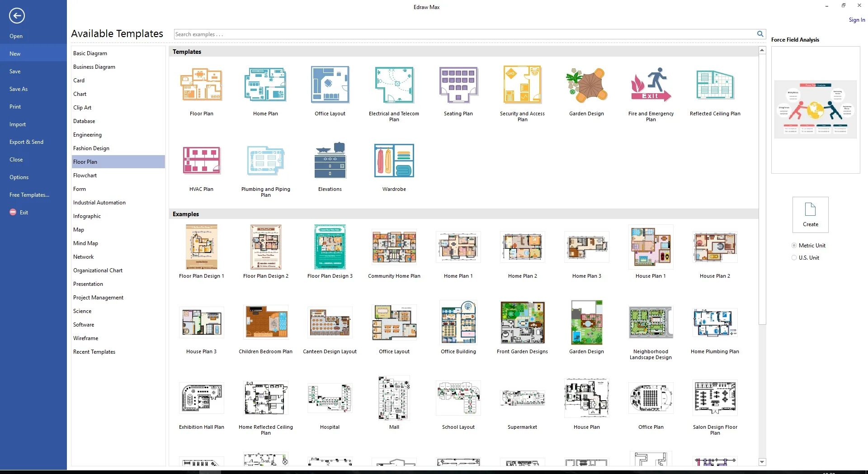Choose the Mall example thumbnail
The image size is (868, 474).
pos(394,398)
